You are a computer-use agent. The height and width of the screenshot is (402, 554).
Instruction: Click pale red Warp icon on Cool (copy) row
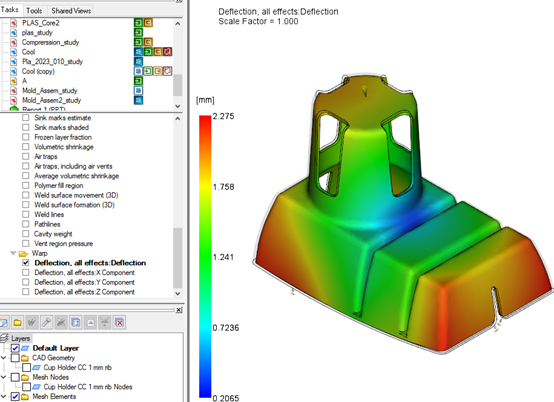point(167,71)
